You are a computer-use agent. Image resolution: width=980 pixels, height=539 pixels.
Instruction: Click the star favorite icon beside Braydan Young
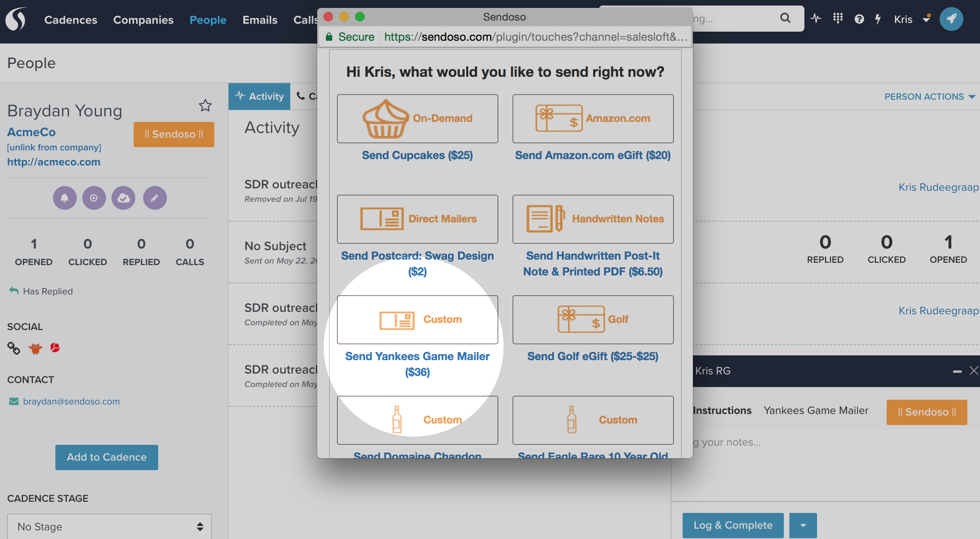click(205, 105)
